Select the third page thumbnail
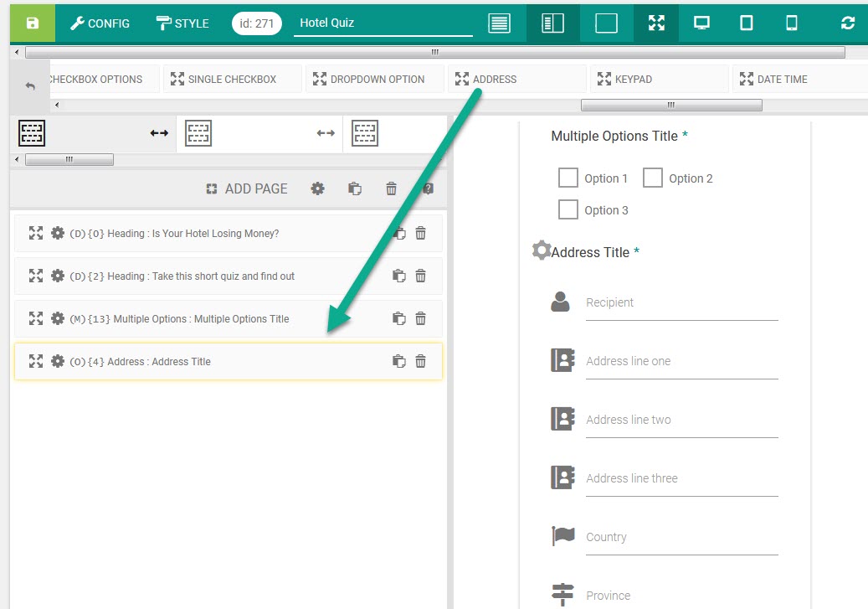Screen dimensions: 868x609 pos(365,133)
